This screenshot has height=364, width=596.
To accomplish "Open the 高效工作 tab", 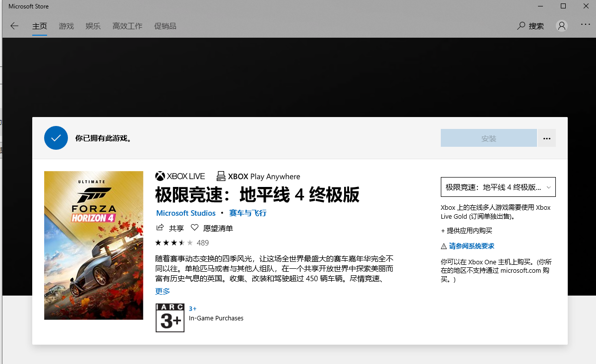I will [x=127, y=26].
